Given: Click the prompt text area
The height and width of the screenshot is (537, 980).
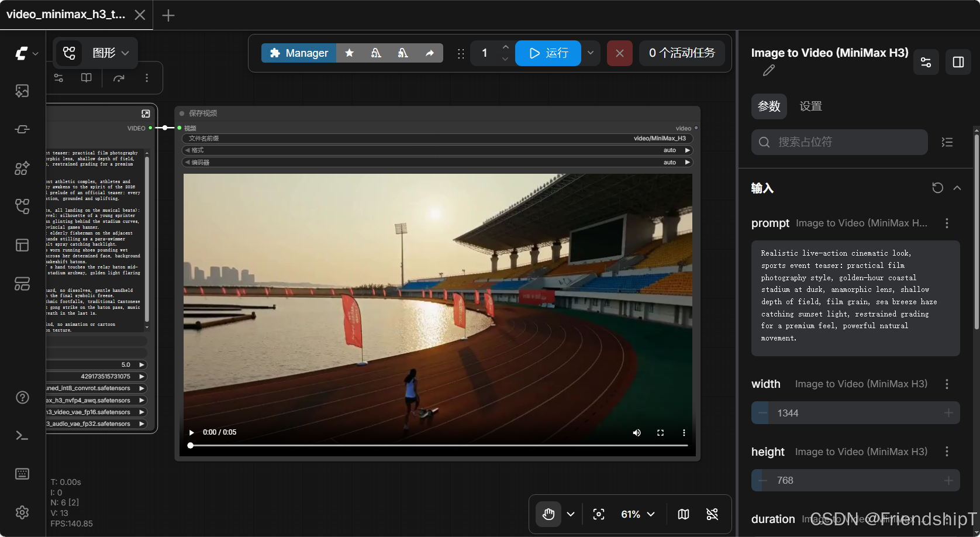Looking at the screenshot, I should [x=855, y=298].
